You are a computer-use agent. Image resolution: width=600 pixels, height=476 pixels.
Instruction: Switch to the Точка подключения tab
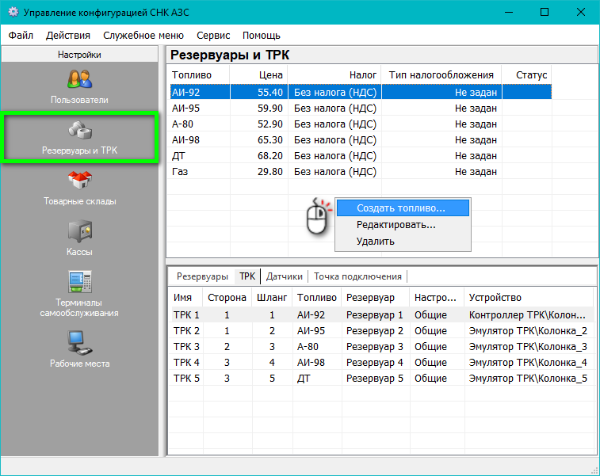(358, 276)
